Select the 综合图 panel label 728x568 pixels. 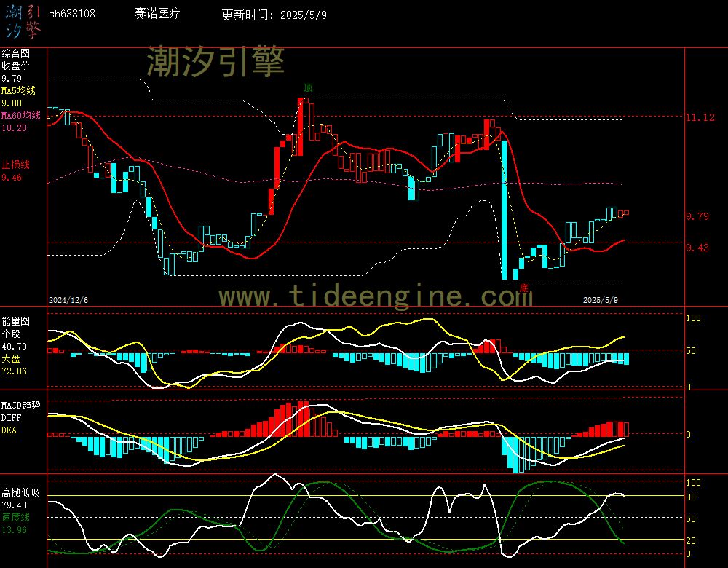coord(15,53)
